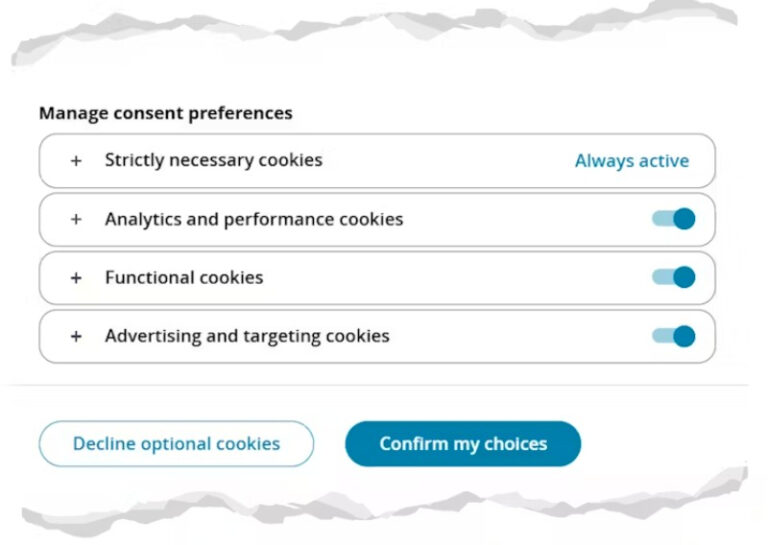The image size is (768, 545).
Task: Toggle off Advertising and targeting cookies
Action: (x=673, y=336)
